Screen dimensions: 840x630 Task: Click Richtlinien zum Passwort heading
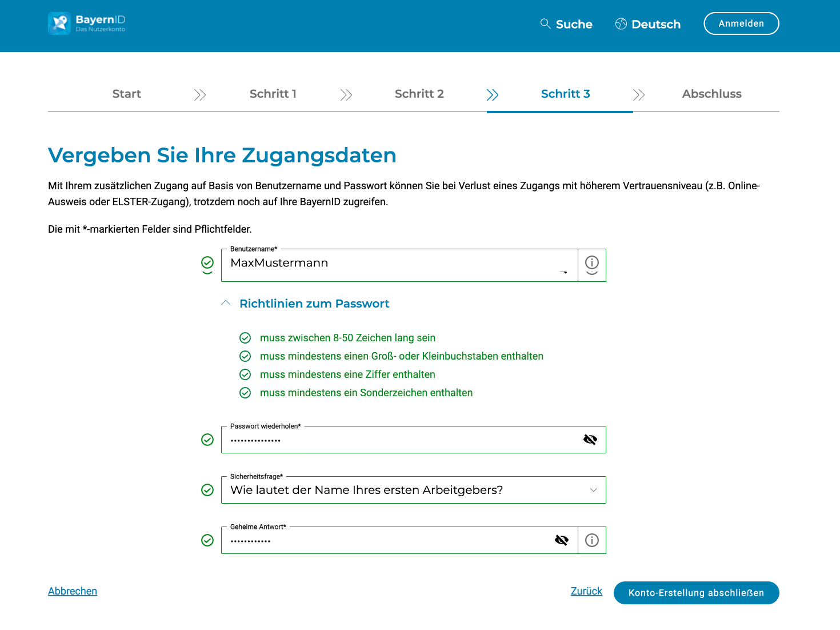click(314, 304)
